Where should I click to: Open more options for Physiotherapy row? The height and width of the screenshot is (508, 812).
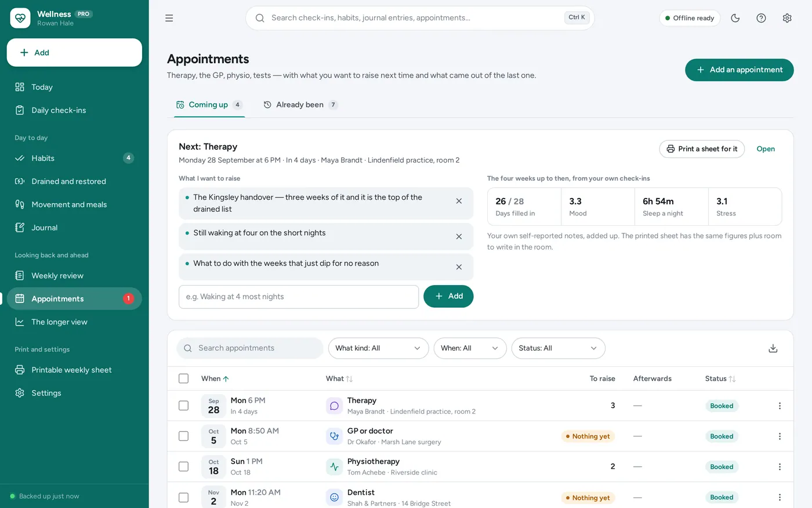pos(780,467)
